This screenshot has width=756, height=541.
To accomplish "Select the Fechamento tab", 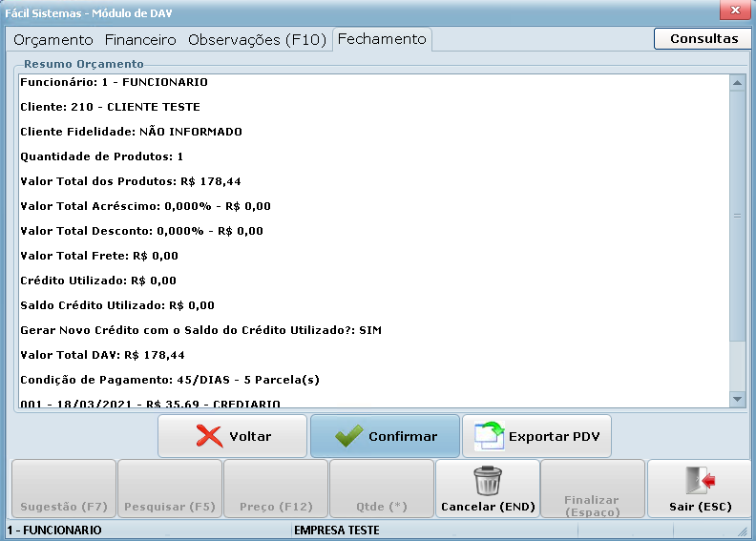I will pyautogui.click(x=381, y=40).
